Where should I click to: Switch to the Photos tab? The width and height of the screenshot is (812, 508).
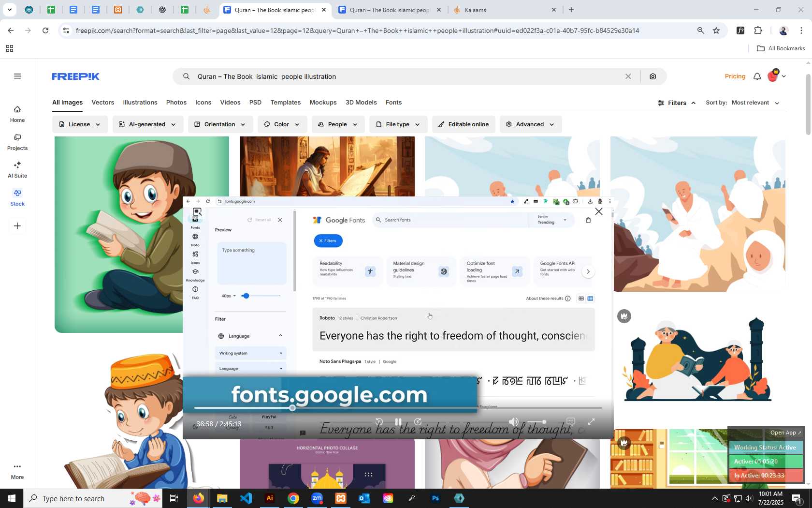176,103
